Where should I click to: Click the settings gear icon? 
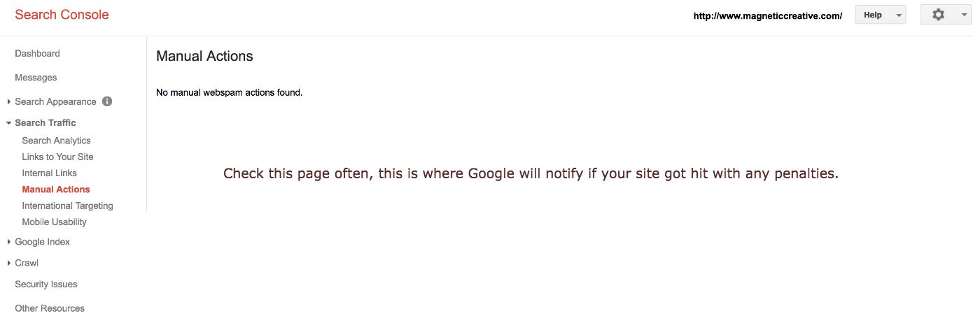(939, 15)
